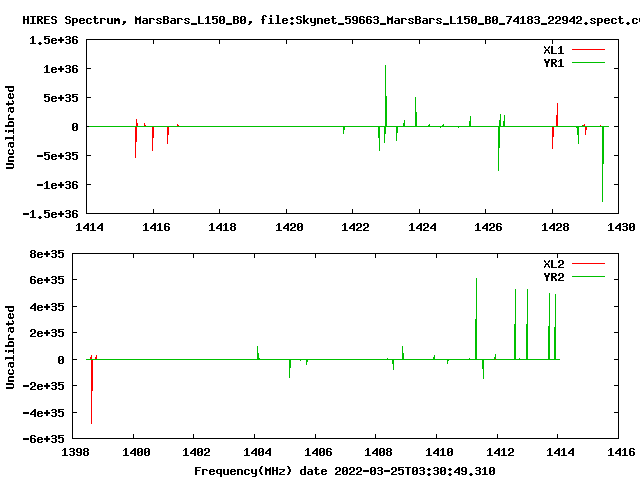Click the 1430 x-axis tick label
Screen dimensions: 640x480
[x=621, y=227]
